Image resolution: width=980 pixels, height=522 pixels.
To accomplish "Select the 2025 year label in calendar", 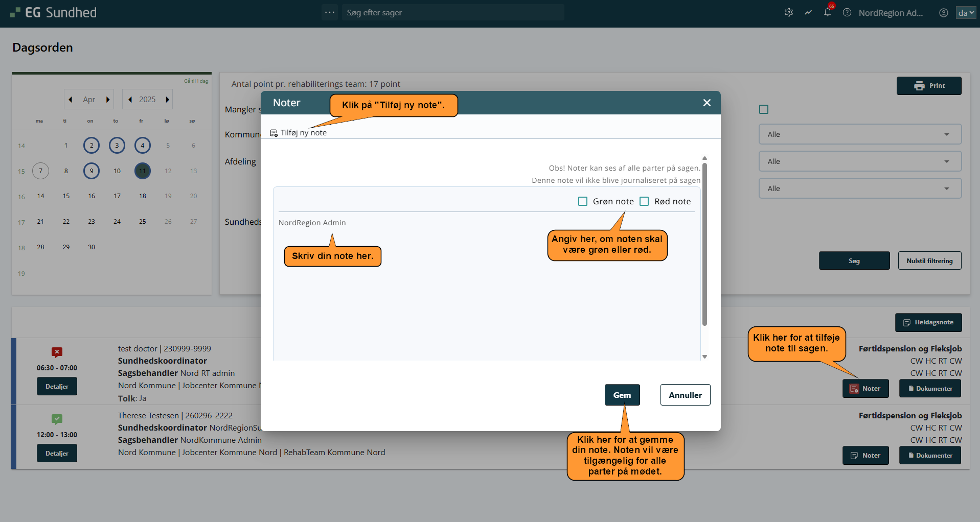I will point(147,100).
